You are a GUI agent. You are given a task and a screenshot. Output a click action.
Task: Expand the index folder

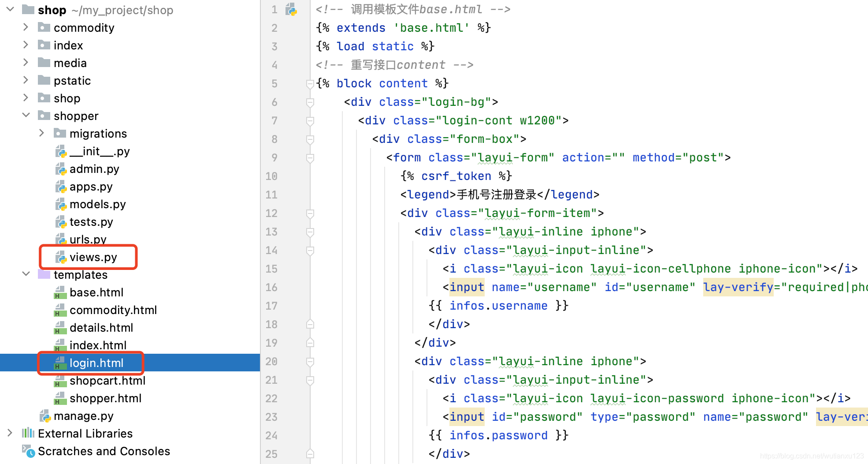point(26,45)
